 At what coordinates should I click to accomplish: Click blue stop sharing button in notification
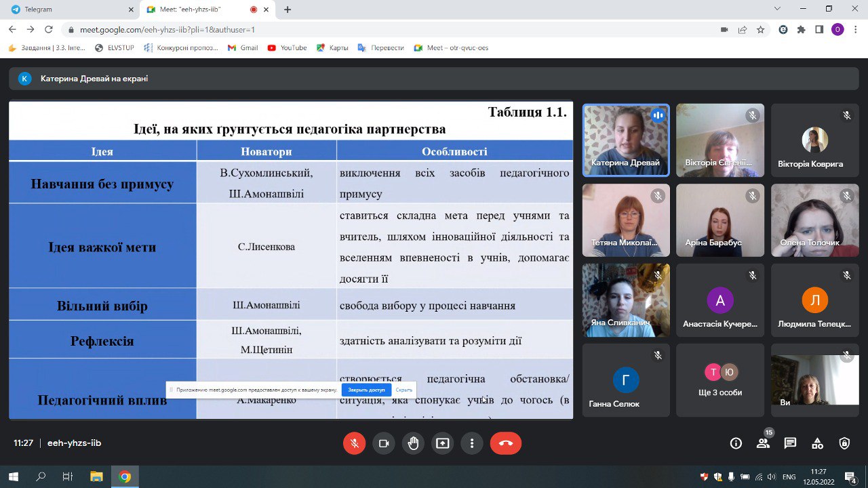click(x=366, y=390)
